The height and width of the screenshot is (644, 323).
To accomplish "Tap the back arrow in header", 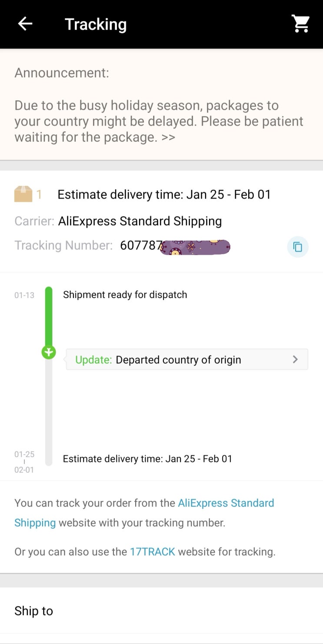I will coord(25,24).
